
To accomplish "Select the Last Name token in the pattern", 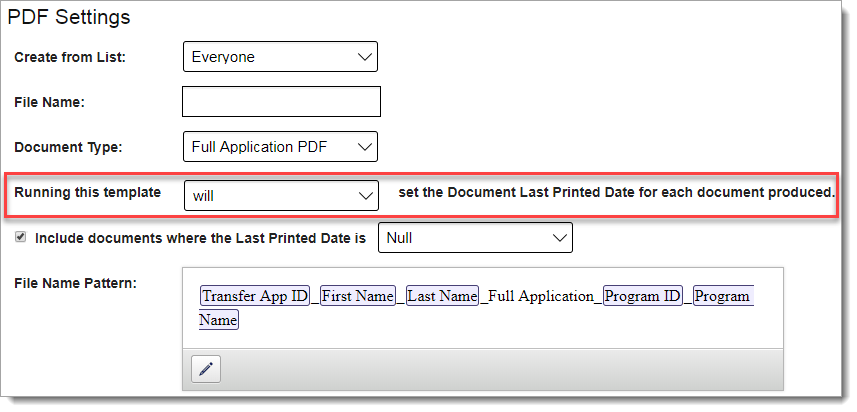I will [443, 296].
